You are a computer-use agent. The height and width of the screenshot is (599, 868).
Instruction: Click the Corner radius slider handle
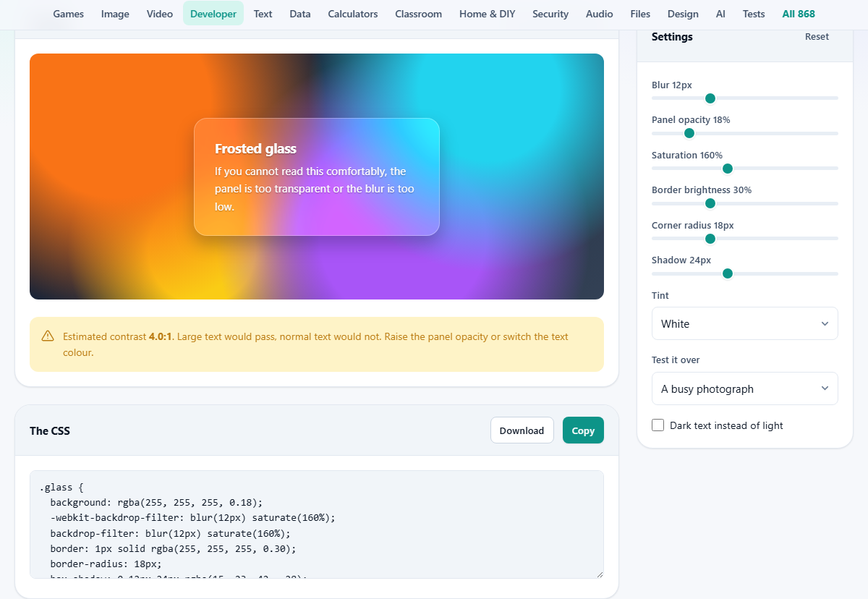coord(710,239)
